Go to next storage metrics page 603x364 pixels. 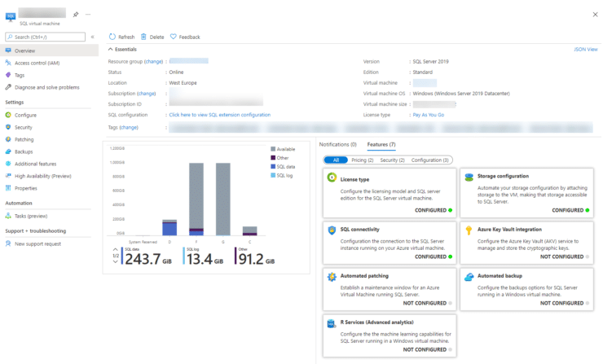pyautogui.click(x=116, y=261)
